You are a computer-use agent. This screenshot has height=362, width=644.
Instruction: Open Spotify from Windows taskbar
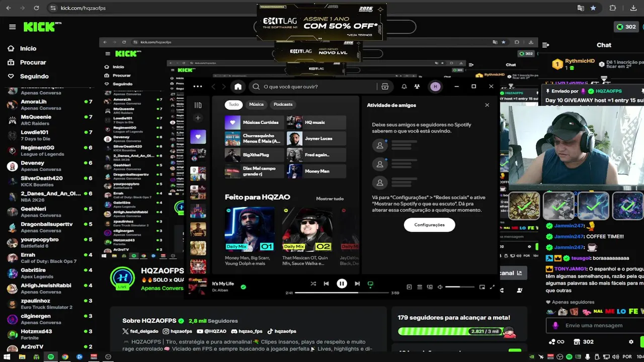click(x=50, y=357)
